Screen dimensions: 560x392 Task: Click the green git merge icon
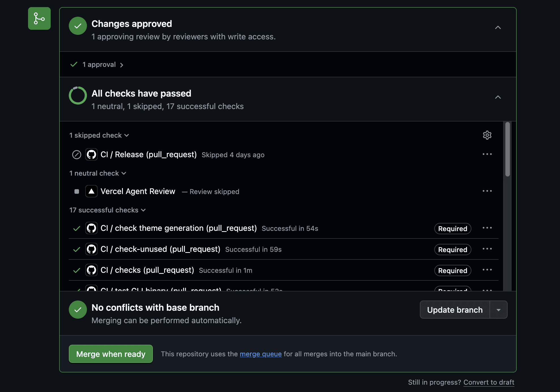[x=39, y=18]
